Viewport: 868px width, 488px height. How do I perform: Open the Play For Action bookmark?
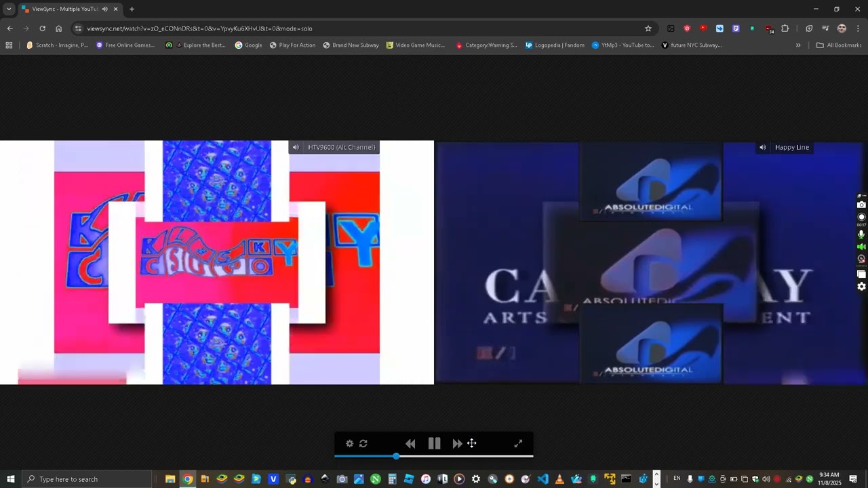292,45
